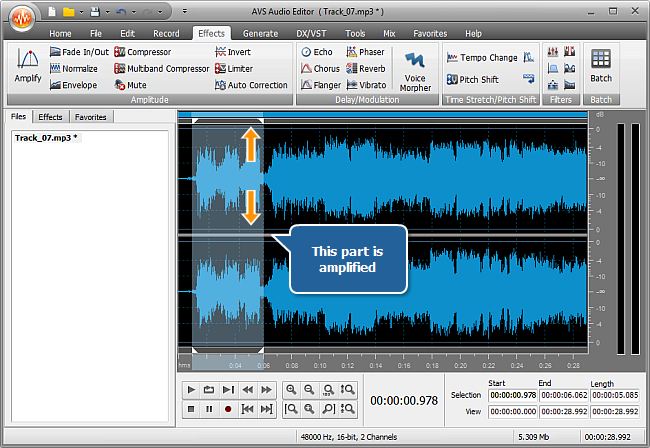Select Track_07.mp3 in the Files list
650x448 pixels.
coord(46,138)
